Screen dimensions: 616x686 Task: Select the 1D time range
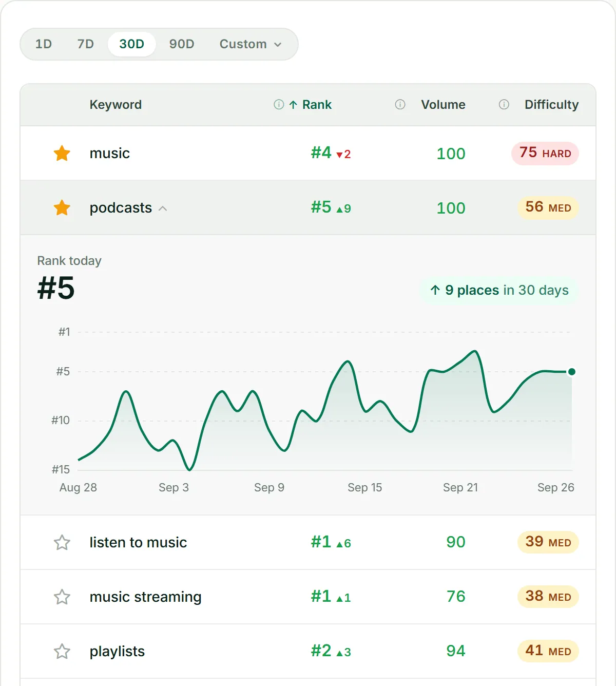pyautogui.click(x=44, y=44)
